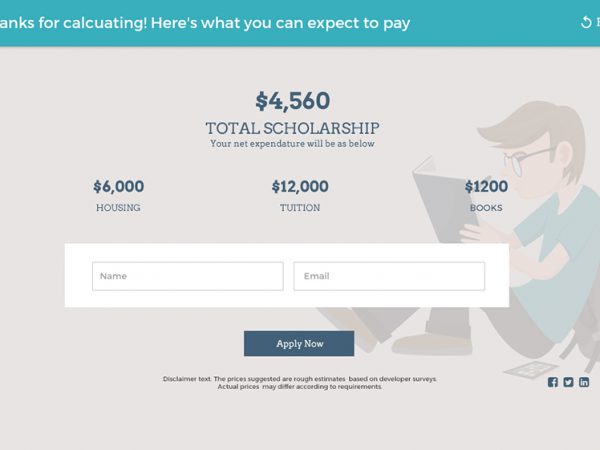This screenshot has height=450, width=600.
Task: Click into the Name input field
Action: tap(187, 276)
